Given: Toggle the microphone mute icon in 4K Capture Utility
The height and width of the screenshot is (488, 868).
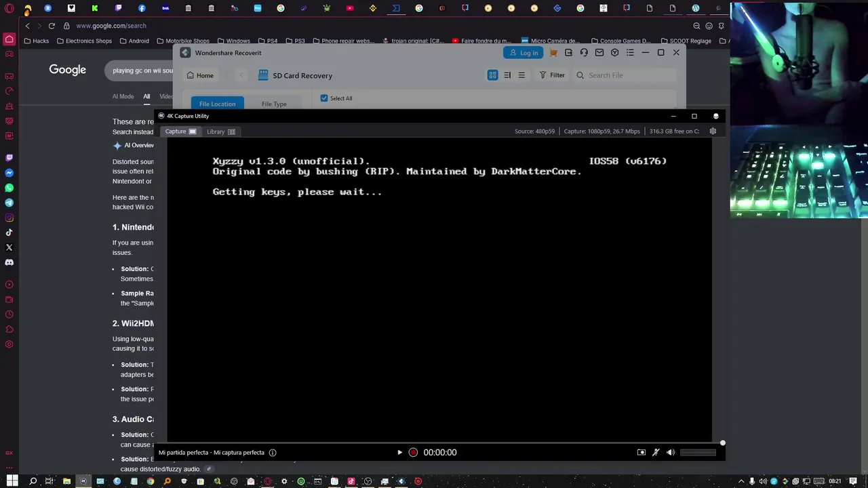Looking at the screenshot, I should click(x=656, y=452).
